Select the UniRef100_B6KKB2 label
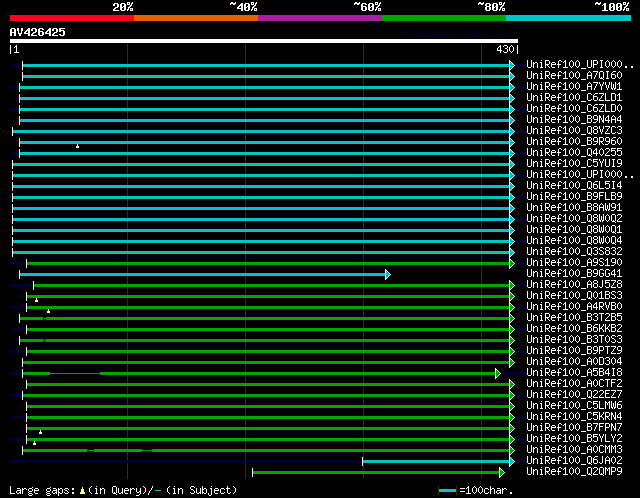Image resolution: width=640 pixels, height=498 pixels. pyautogui.click(x=574, y=329)
